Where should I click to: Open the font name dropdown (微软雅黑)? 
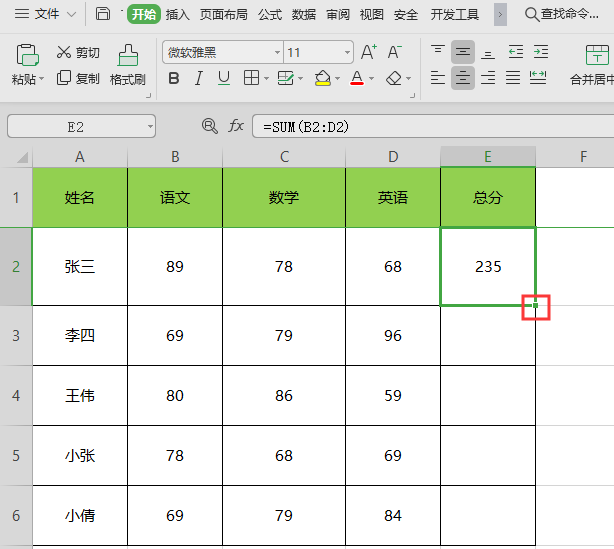(x=277, y=52)
